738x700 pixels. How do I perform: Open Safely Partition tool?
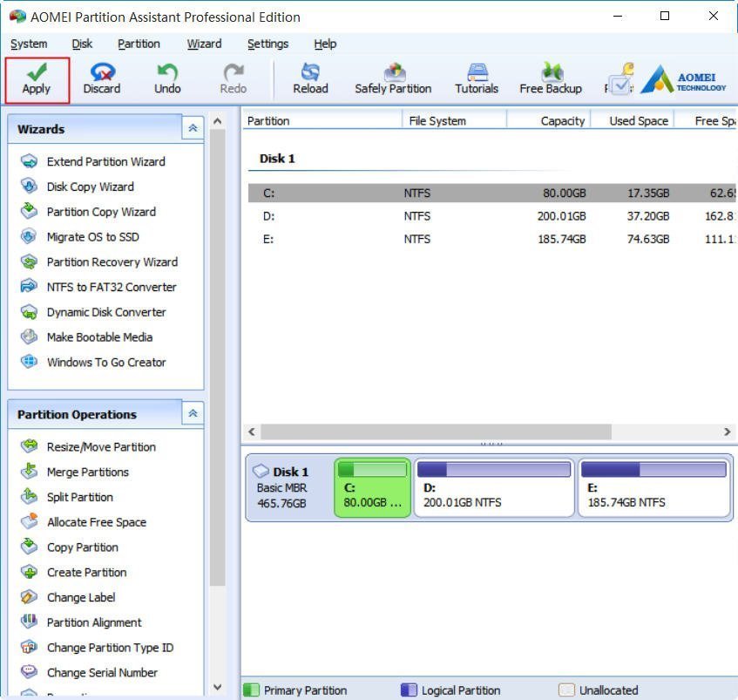[x=393, y=79]
